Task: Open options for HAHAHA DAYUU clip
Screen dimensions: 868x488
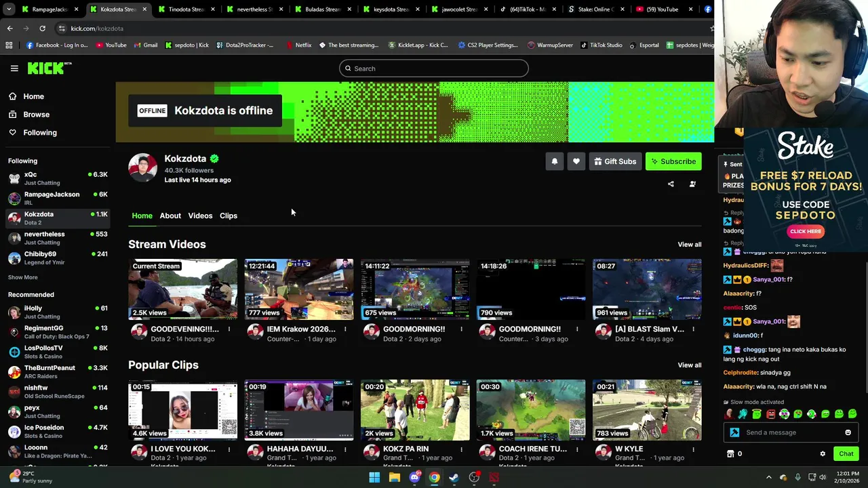Action: pyautogui.click(x=345, y=449)
